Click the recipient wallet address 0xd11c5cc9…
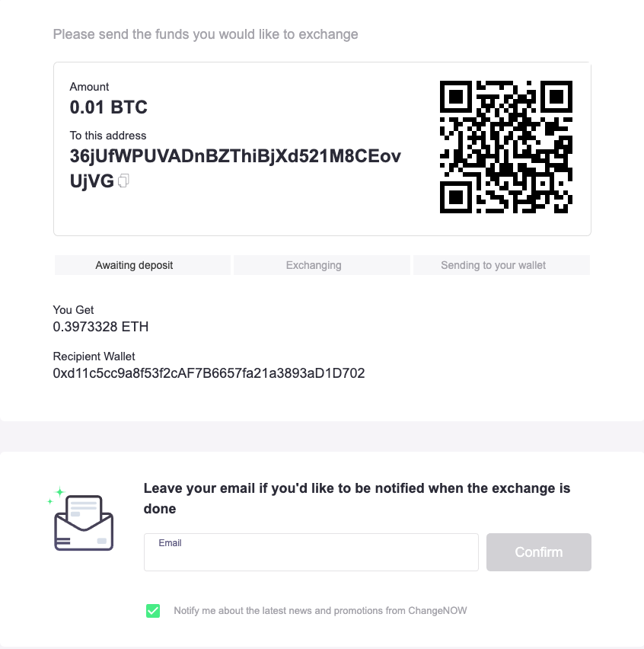This screenshot has height=649, width=644. [209, 373]
